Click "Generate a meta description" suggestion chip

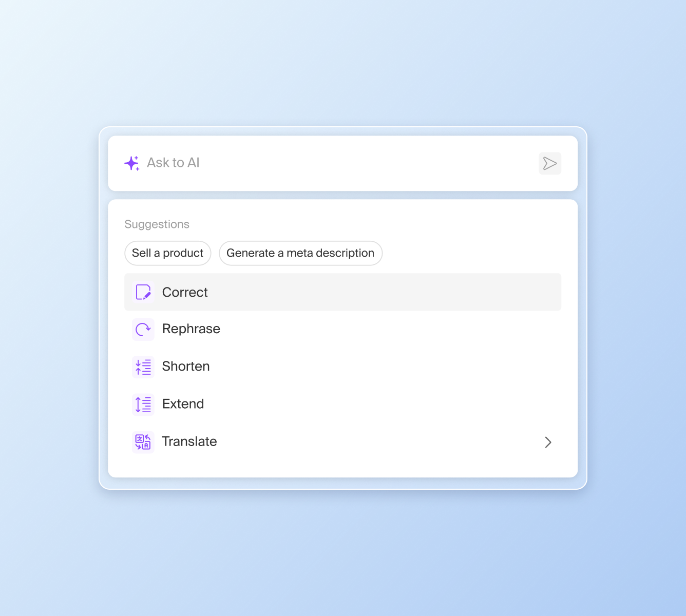pos(300,253)
